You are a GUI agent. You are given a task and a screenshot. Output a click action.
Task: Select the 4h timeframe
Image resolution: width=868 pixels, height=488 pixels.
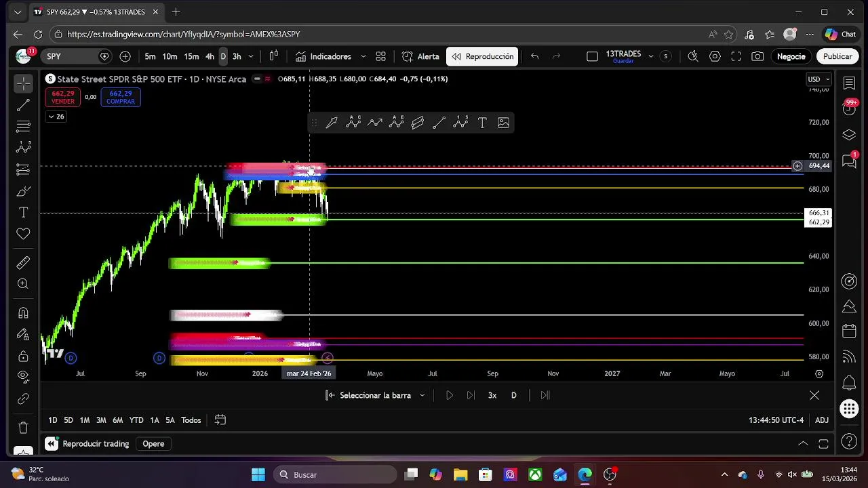click(210, 56)
